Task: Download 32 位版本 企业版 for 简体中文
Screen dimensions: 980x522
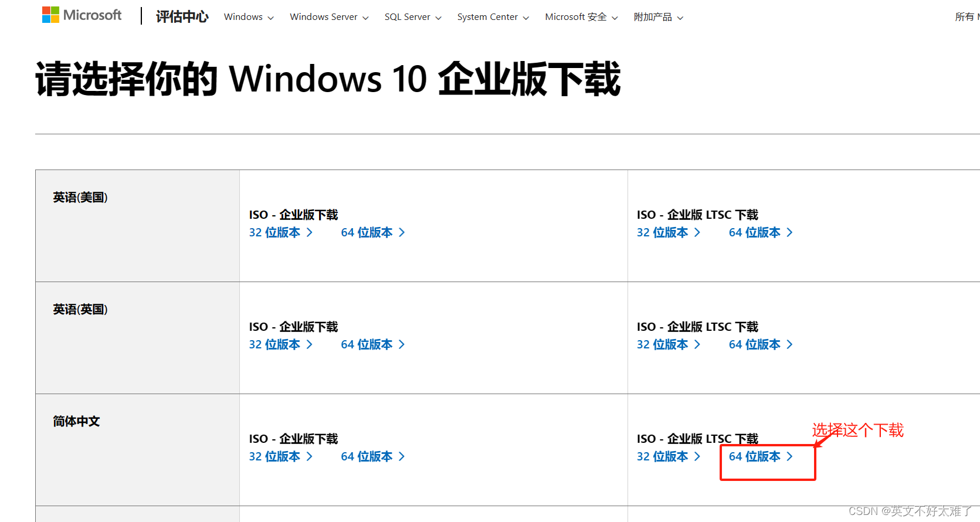Action: click(281, 456)
